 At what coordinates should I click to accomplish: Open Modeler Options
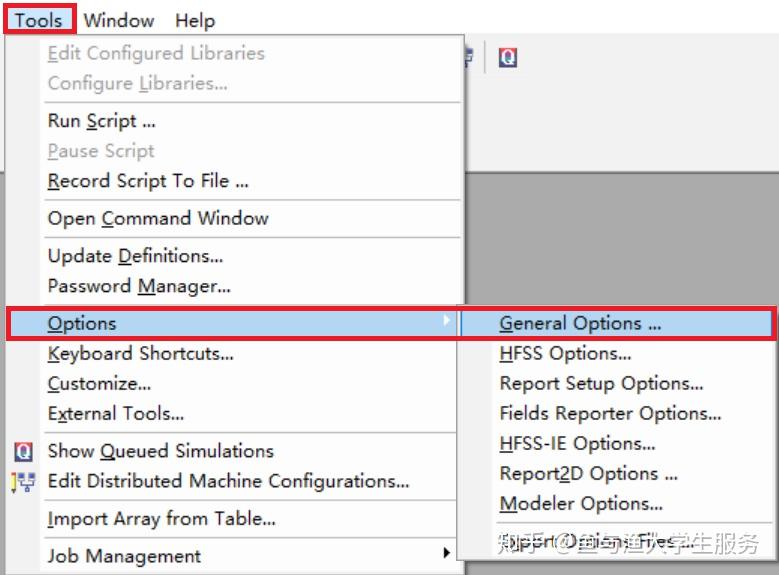tap(581, 503)
